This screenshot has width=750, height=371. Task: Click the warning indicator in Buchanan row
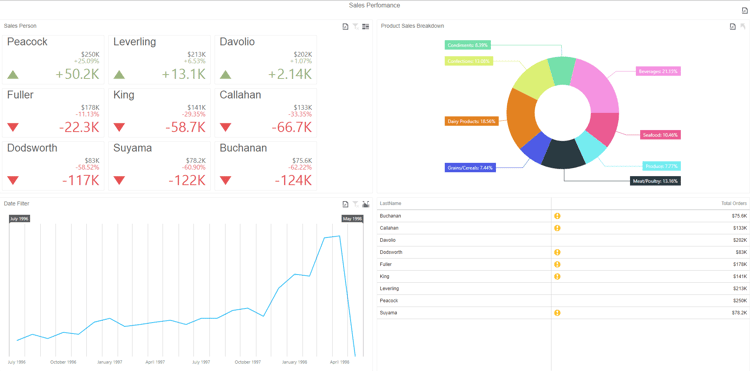[557, 216]
